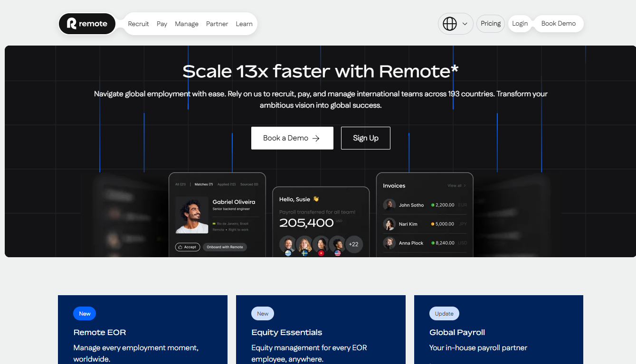Click Gabriel Oliveira's profile photo
This screenshot has height=364, width=636.
[192, 215]
